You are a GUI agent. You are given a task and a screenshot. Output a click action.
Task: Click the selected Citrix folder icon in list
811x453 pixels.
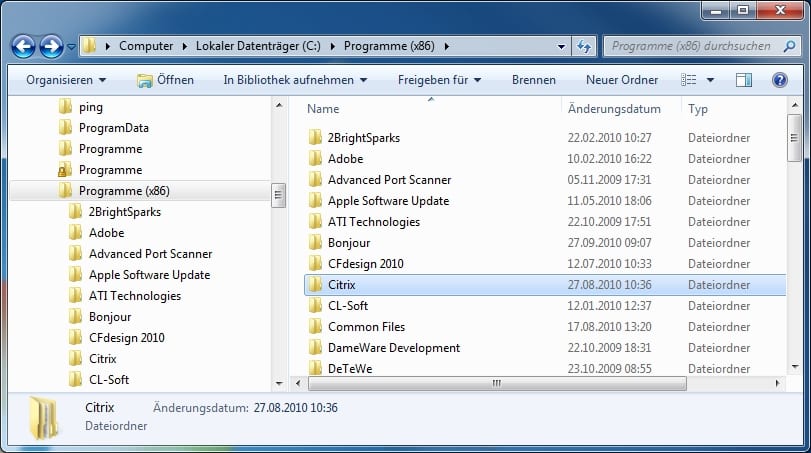click(315, 284)
